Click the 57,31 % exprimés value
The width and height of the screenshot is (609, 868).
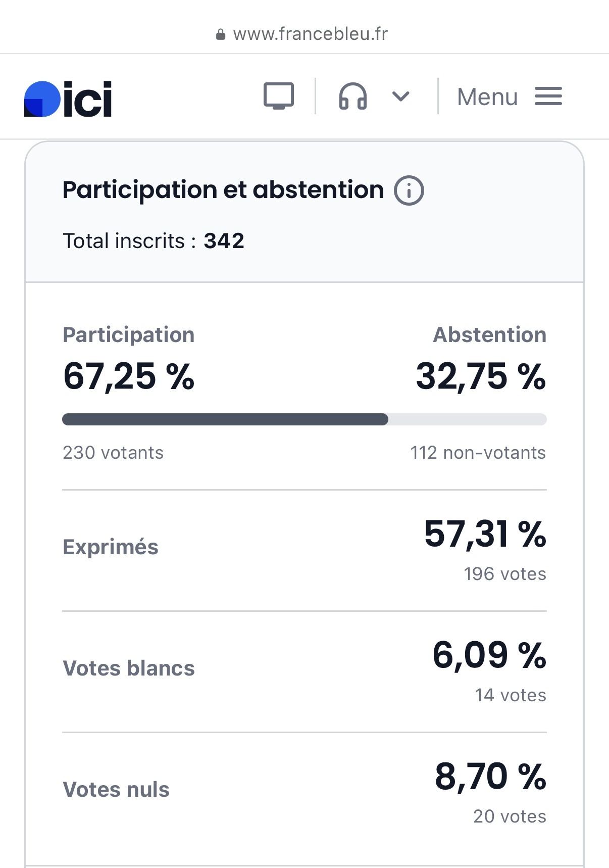pyautogui.click(x=485, y=534)
